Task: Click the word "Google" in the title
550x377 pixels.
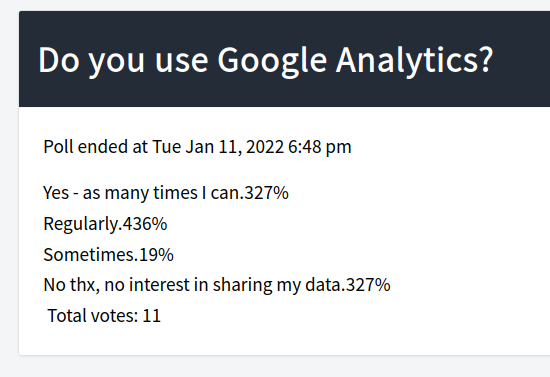Action: point(272,60)
